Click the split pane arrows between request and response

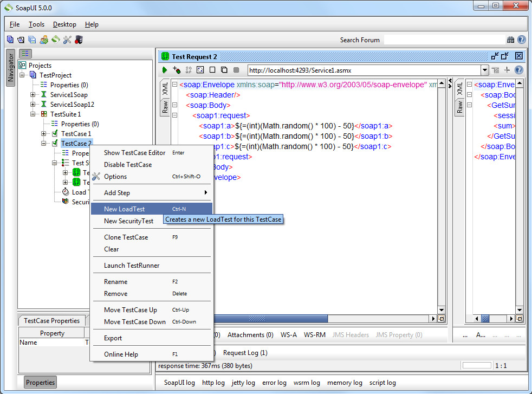pyautogui.click(x=450, y=83)
